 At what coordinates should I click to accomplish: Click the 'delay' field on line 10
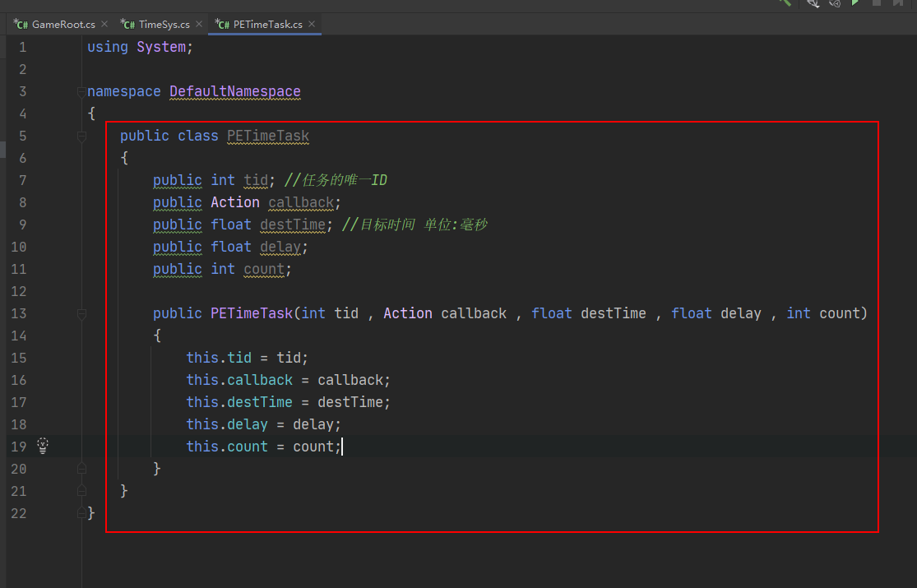tap(280, 247)
